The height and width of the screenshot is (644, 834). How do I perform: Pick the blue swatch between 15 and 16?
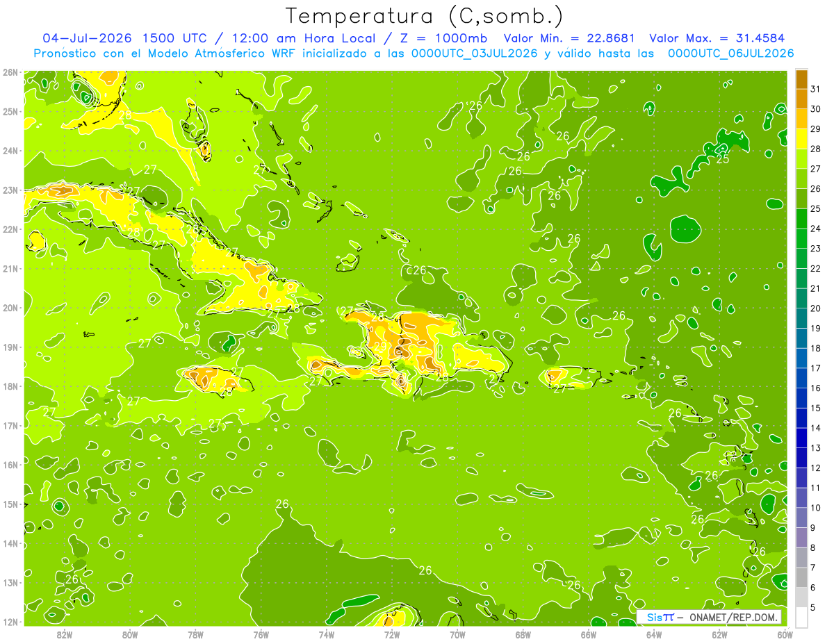(801, 398)
